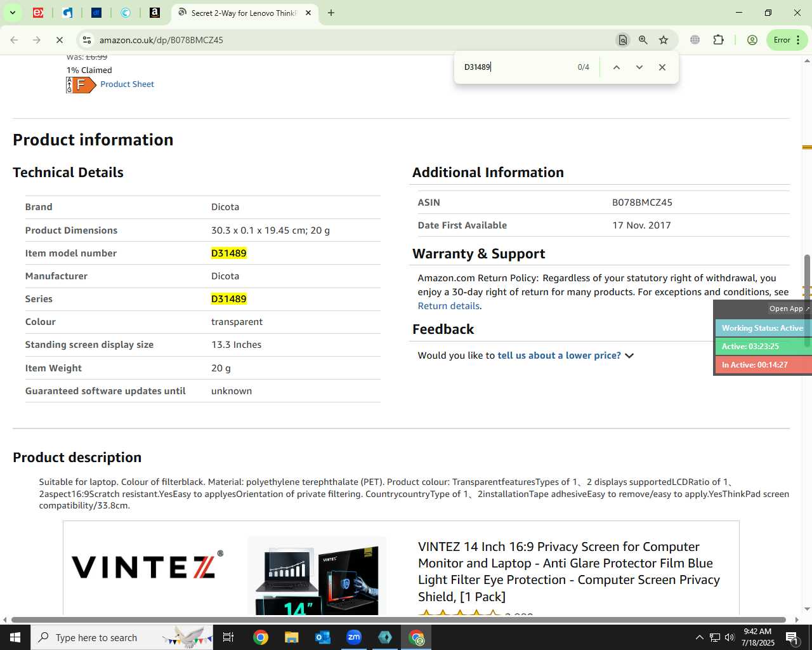Open the teal hexagon app on taskbar

(385, 637)
